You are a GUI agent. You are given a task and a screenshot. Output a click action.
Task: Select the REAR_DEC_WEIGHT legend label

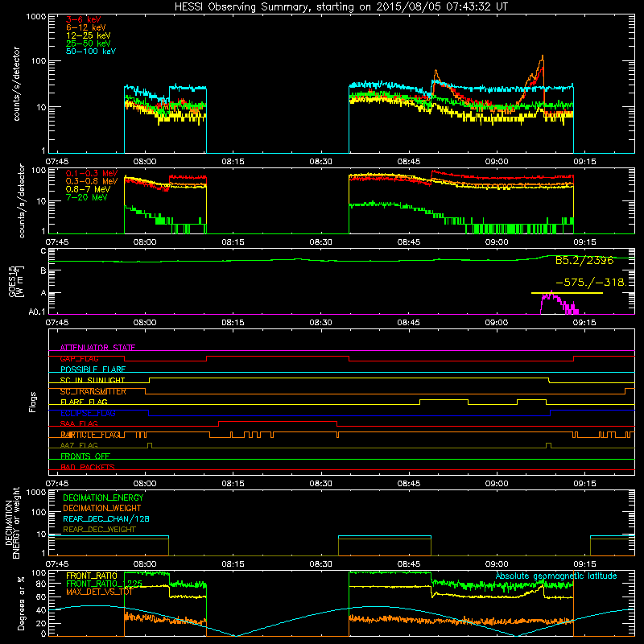[x=99, y=530]
